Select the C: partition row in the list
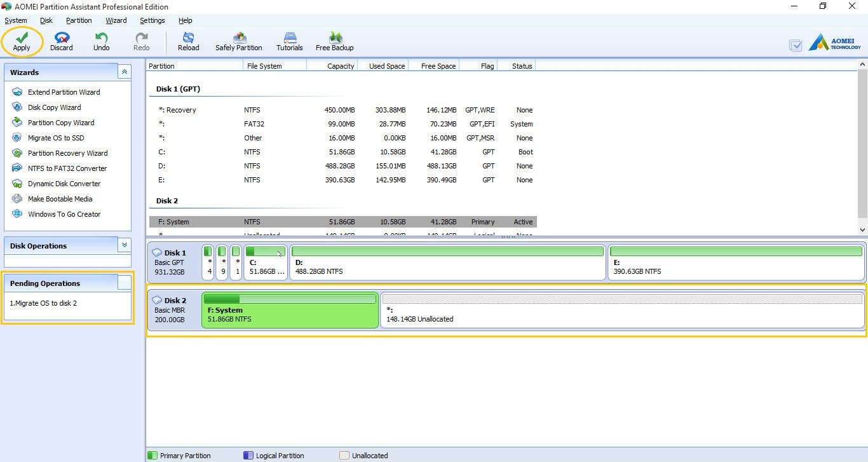This screenshot has height=462, width=868. pos(343,152)
